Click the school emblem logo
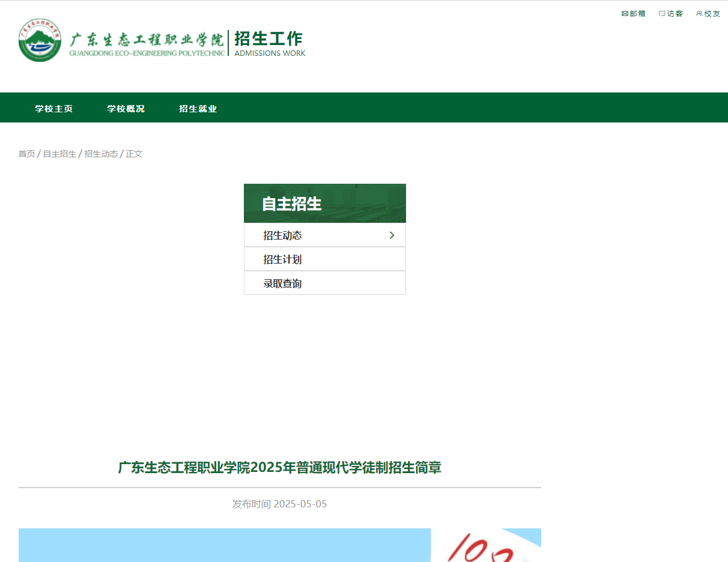 click(40, 40)
